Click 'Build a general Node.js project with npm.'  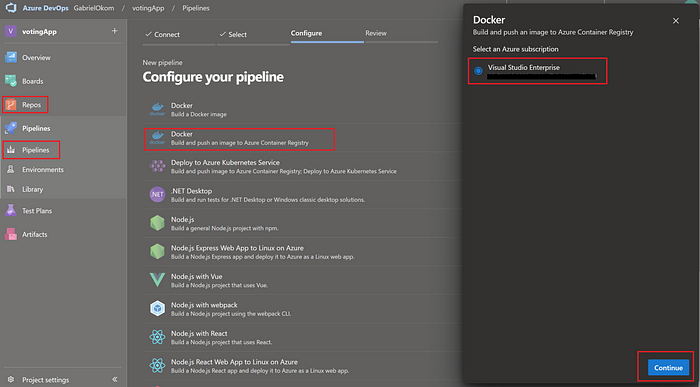point(225,228)
